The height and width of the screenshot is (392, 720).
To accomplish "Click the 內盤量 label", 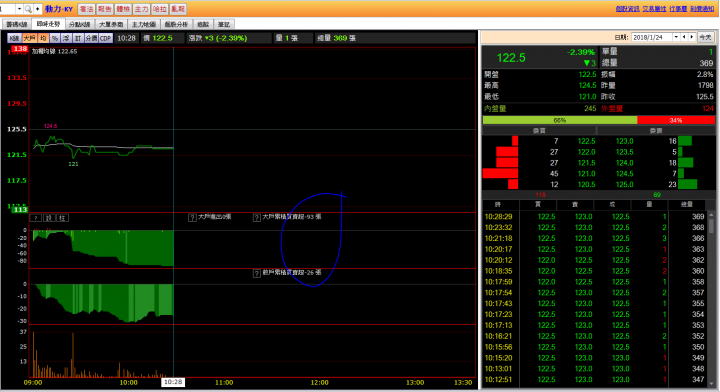I will (x=495, y=109).
